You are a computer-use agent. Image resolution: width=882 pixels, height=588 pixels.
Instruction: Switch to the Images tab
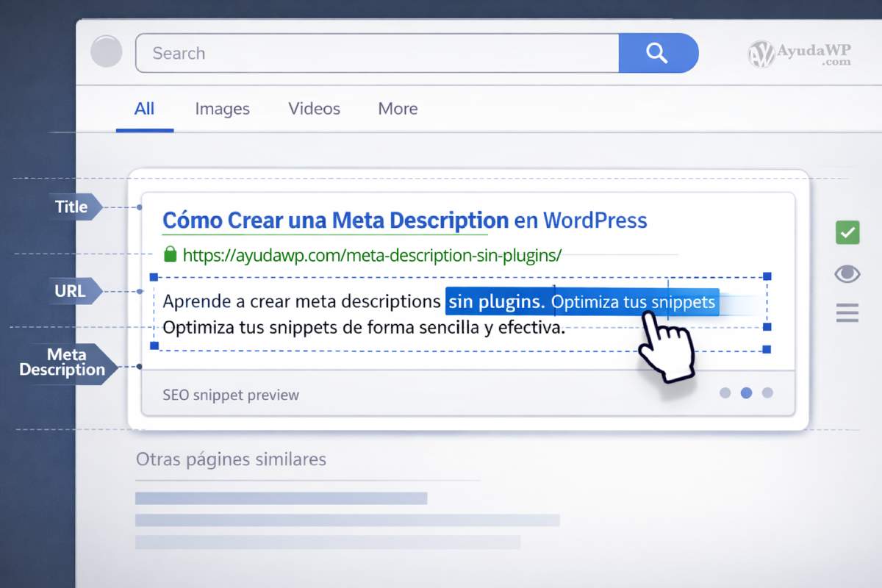[x=222, y=109]
